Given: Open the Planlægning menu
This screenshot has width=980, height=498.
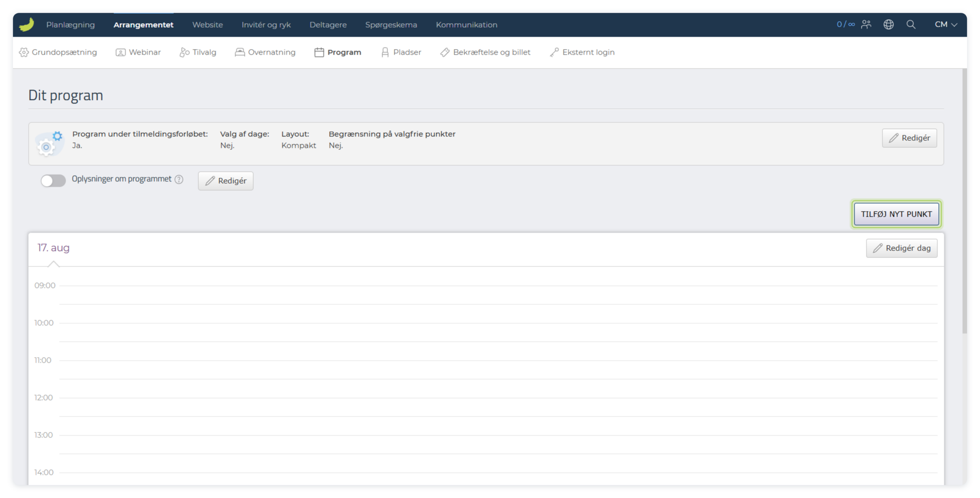Looking at the screenshot, I should click(70, 24).
